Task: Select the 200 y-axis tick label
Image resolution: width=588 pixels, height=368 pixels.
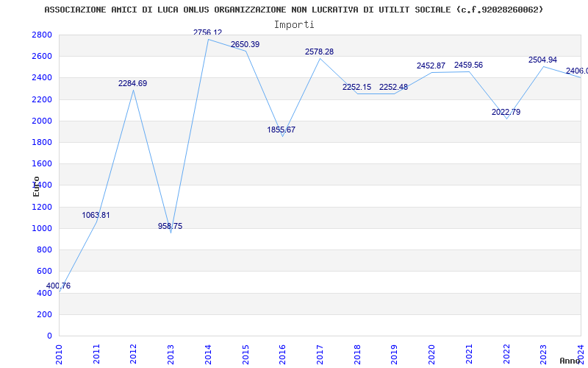Action: click(44, 314)
